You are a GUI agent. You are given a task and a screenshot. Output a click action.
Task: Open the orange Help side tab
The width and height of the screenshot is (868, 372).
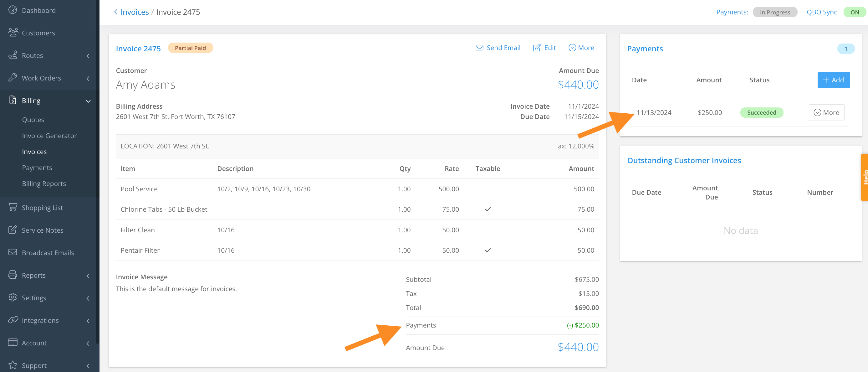click(x=864, y=178)
